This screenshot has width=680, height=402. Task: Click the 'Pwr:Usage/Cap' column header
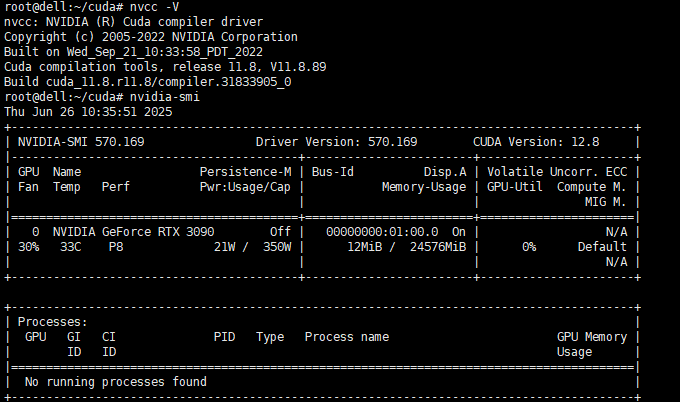pyautogui.click(x=245, y=187)
